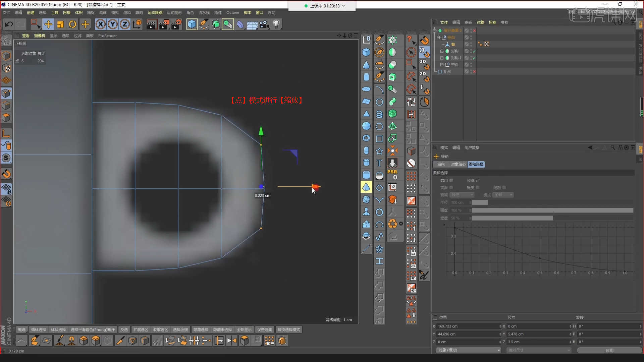Open the 摄像机 viewport menu

click(40, 36)
